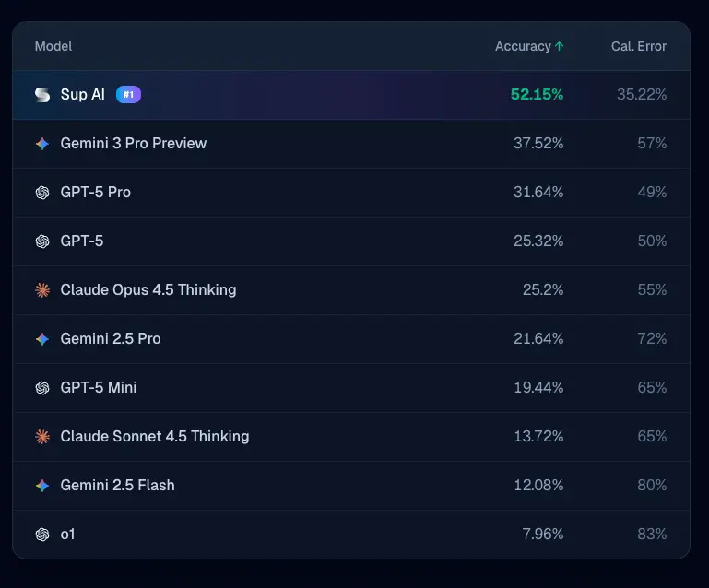Viewport: 709px width, 588px height.
Task: Click the 72% calibration error value
Action: tap(652, 338)
